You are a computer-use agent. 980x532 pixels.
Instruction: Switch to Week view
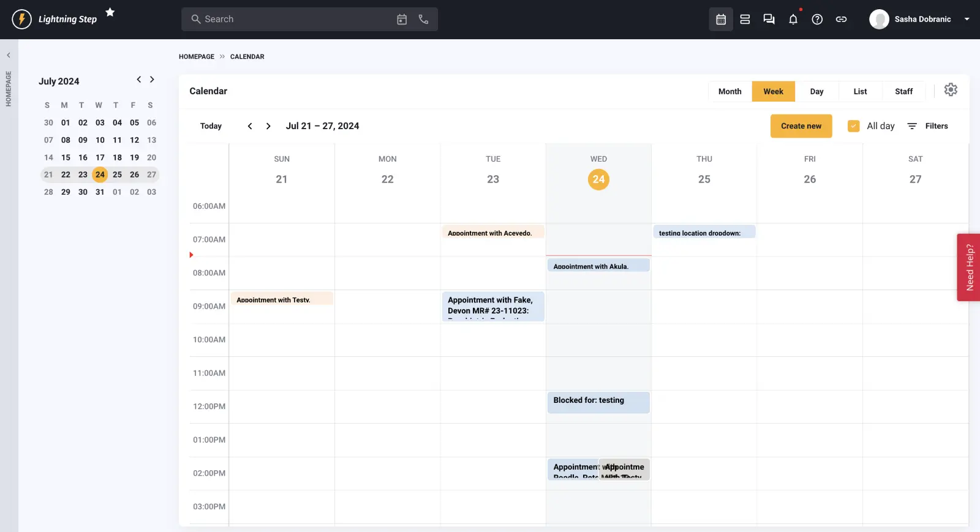tap(773, 91)
